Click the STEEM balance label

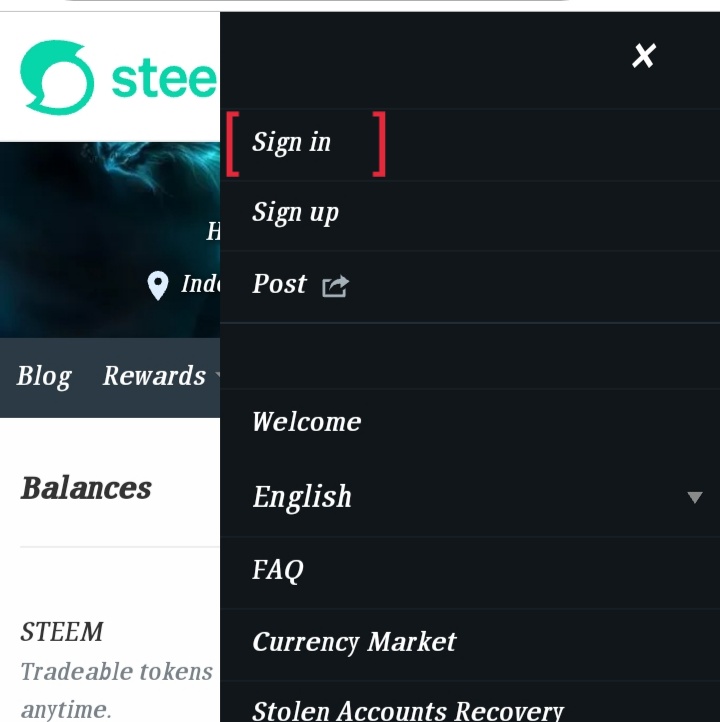62,632
